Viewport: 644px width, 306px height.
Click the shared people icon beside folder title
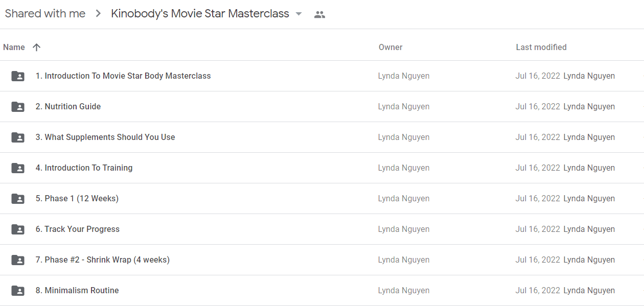coord(319,14)
